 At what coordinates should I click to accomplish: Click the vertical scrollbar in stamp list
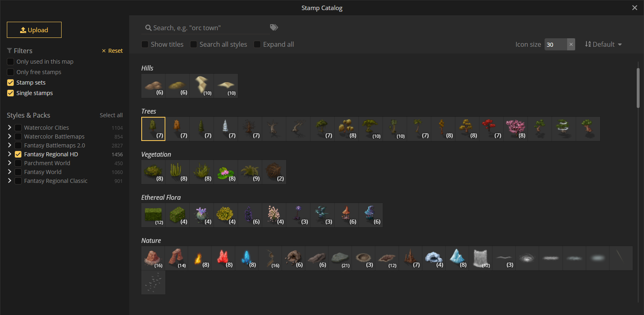coord(638,88)
